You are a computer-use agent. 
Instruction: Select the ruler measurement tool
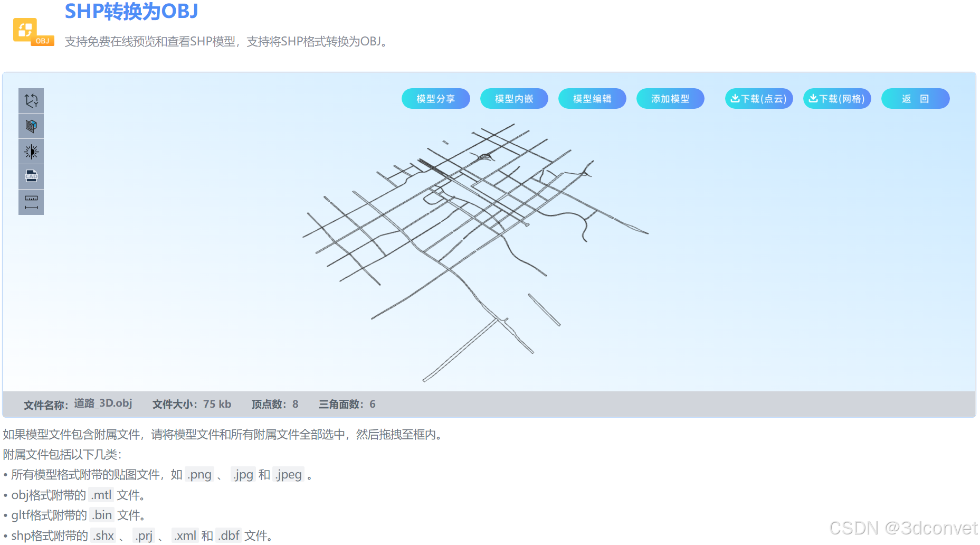[31, 202]
